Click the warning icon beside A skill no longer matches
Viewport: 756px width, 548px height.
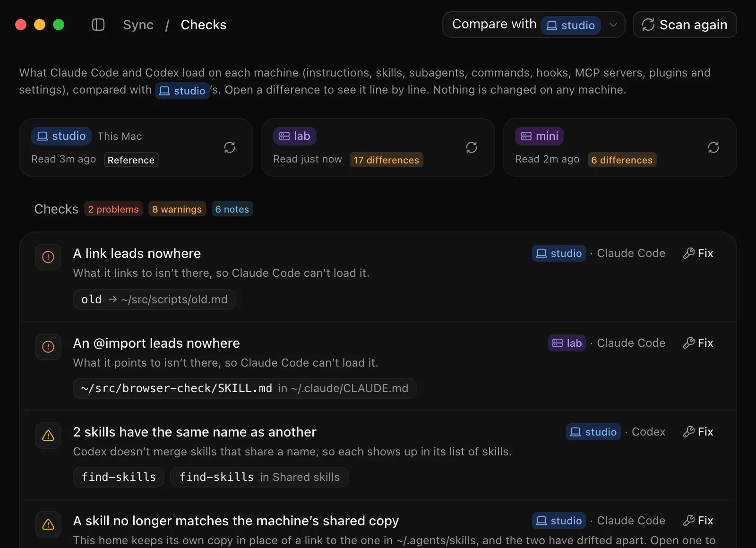(48, 524)
